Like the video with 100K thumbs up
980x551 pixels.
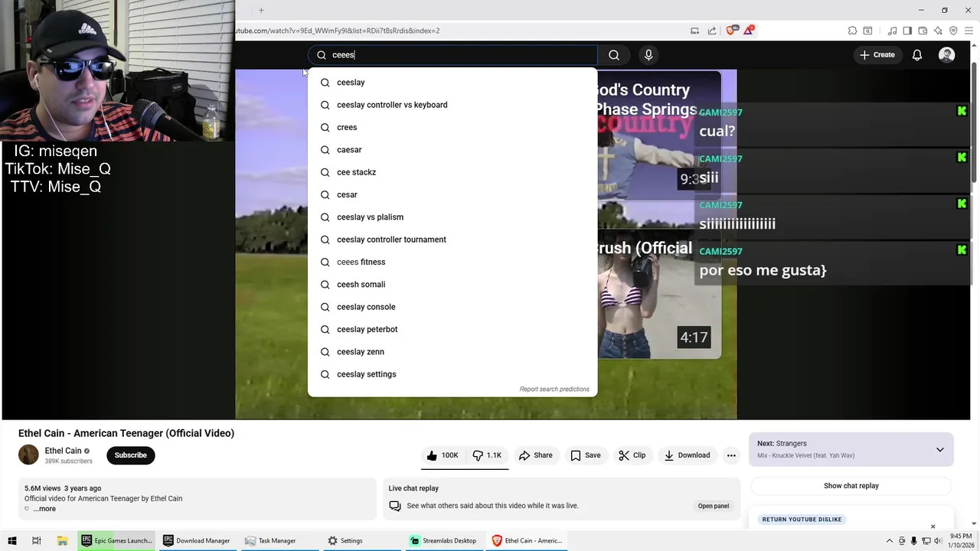click(x=443, y=455)
